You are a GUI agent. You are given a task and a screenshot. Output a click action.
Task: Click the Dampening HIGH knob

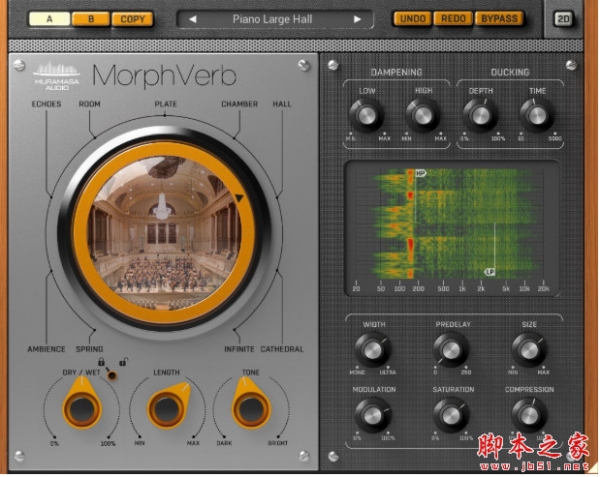pyautogui.click(x=423, y=115)
